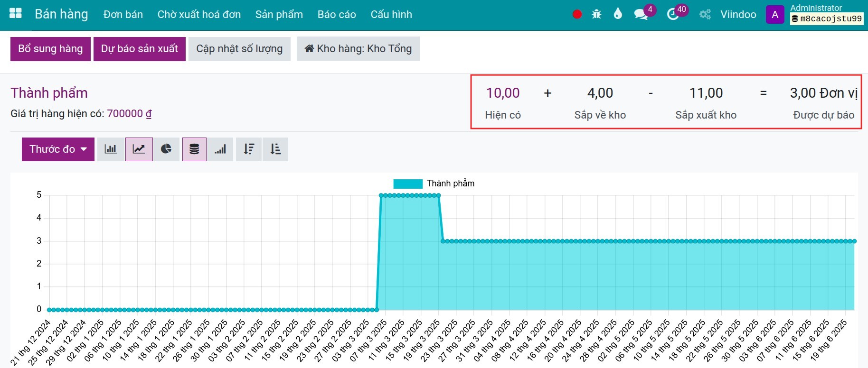Click the Viindoo company switcher
This screenshot has width=868, height=368.
738,14
